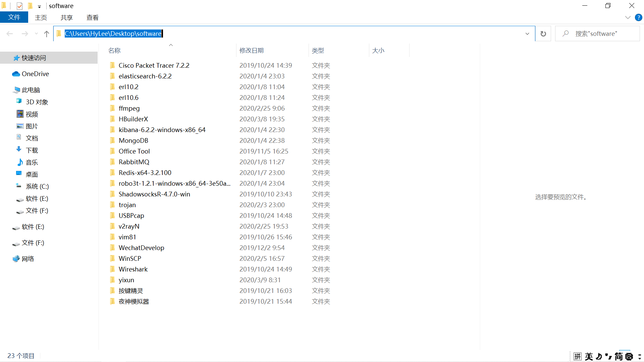
Task: Open the 文件 menu tab
Action: (14, 17)
